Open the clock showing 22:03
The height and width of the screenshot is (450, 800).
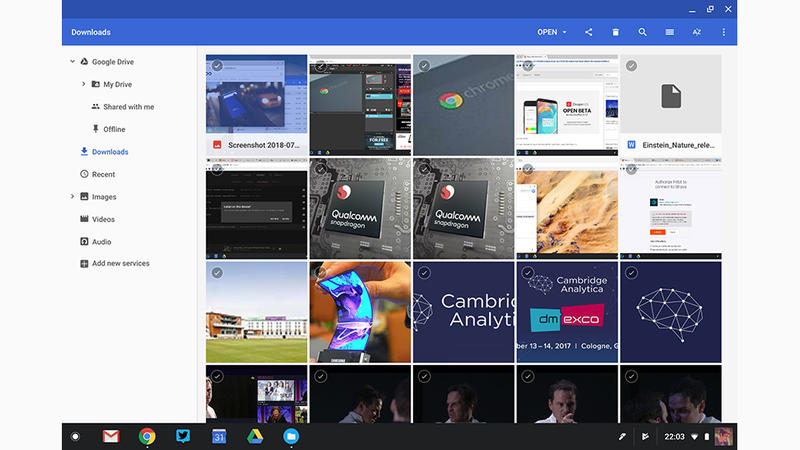[x=674, y=436]
